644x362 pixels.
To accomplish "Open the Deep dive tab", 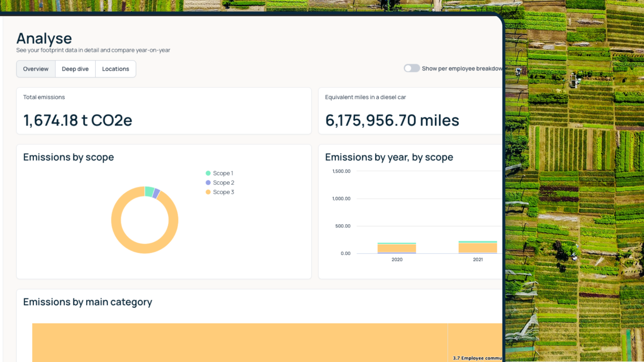I will [x=75, y=69].
